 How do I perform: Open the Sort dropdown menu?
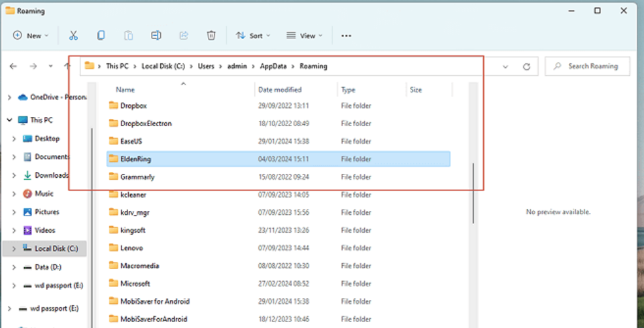pos(252,35)
